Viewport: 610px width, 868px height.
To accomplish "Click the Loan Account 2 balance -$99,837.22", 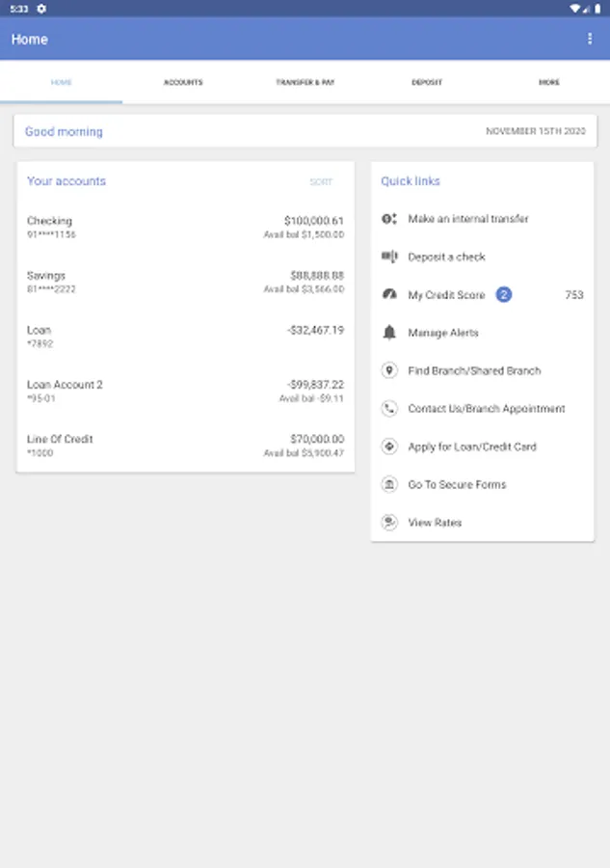I will coord(315,384).
